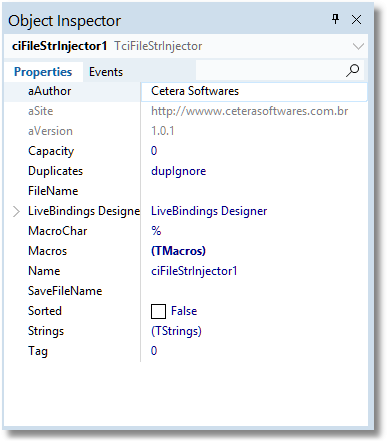Click the (TStrings) value
The image size is (388, 444).
point(176,331)
